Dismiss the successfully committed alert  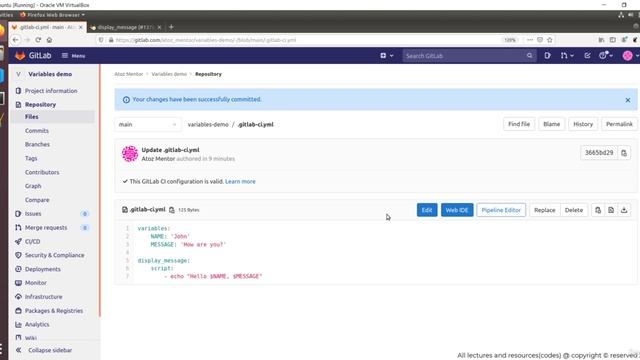point(628,100)
